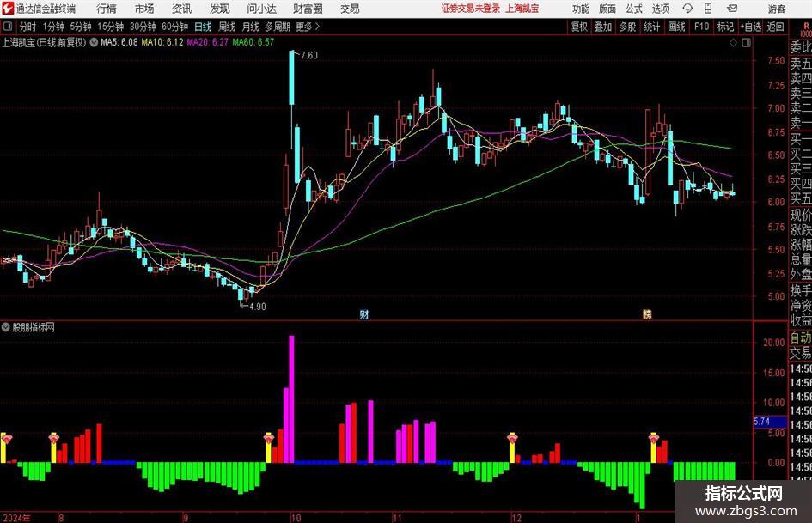The width and height of the screenshot is (812, 523).
Task: Toggle the panel layout icon left of 分时
Action: [x=8, y=27]
